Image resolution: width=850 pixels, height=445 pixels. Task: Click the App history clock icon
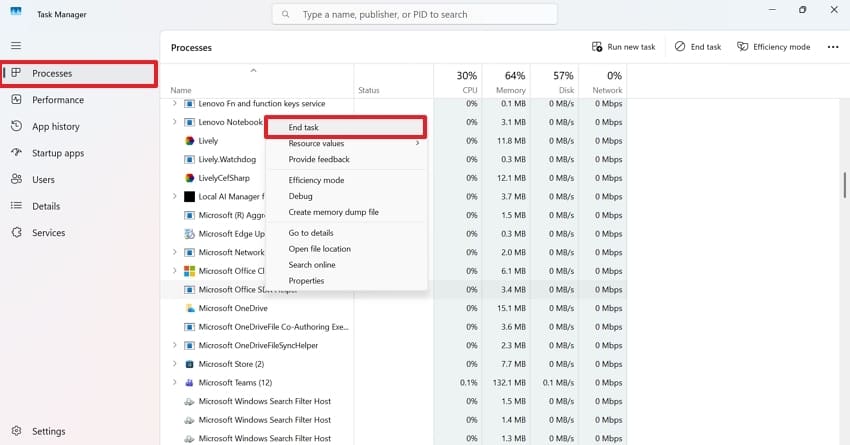point(16,126)
